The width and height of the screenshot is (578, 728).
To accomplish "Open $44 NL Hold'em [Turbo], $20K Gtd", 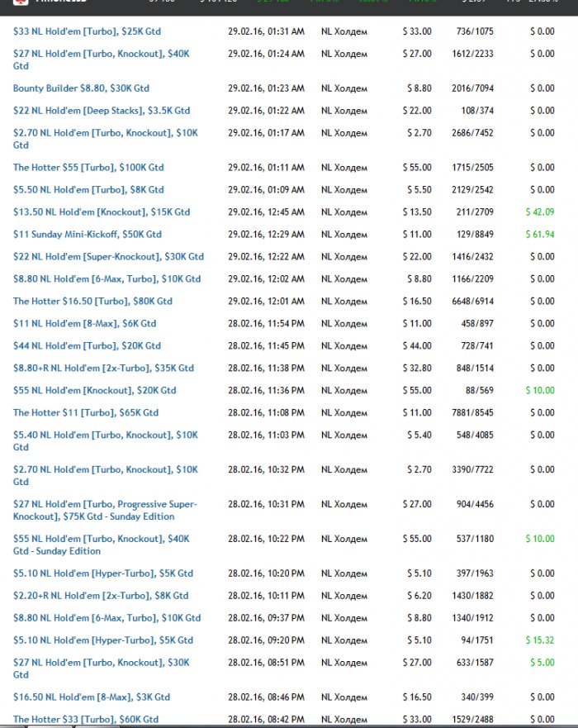I will pyautogui.click(x=87, y=346).
